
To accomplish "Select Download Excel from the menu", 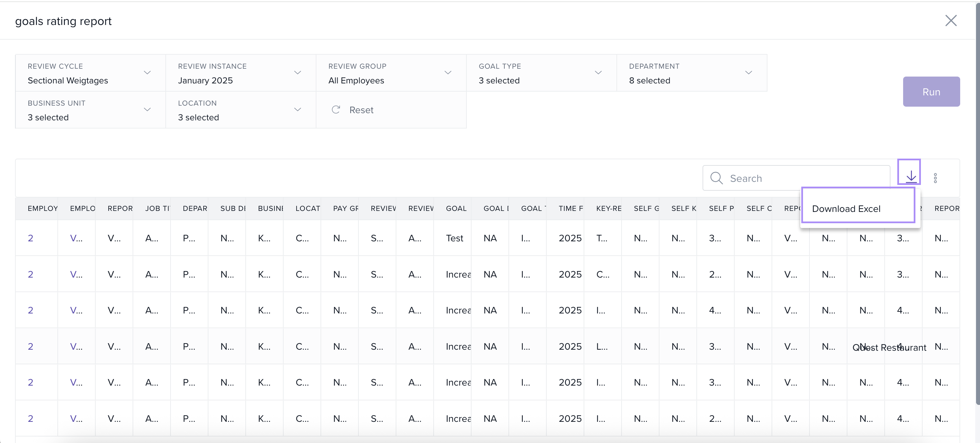I will (x=846, y=209).
